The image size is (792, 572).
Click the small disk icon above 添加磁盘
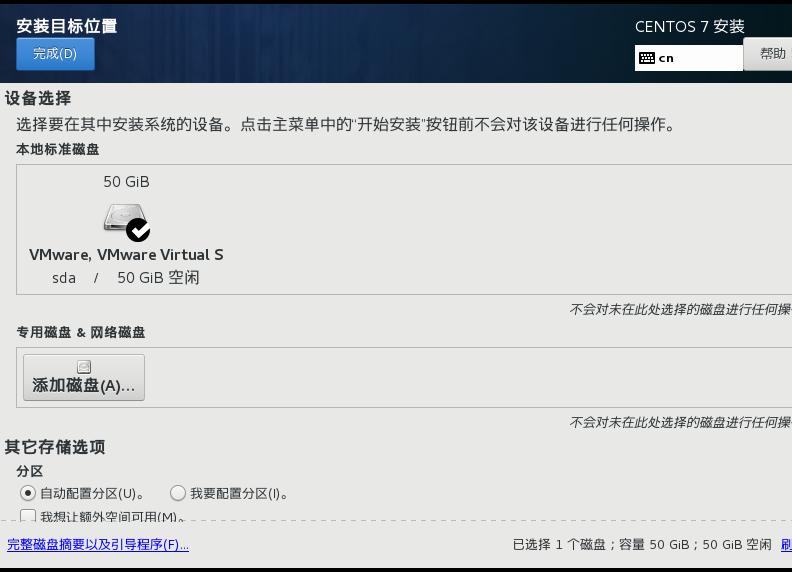(84, 367)
